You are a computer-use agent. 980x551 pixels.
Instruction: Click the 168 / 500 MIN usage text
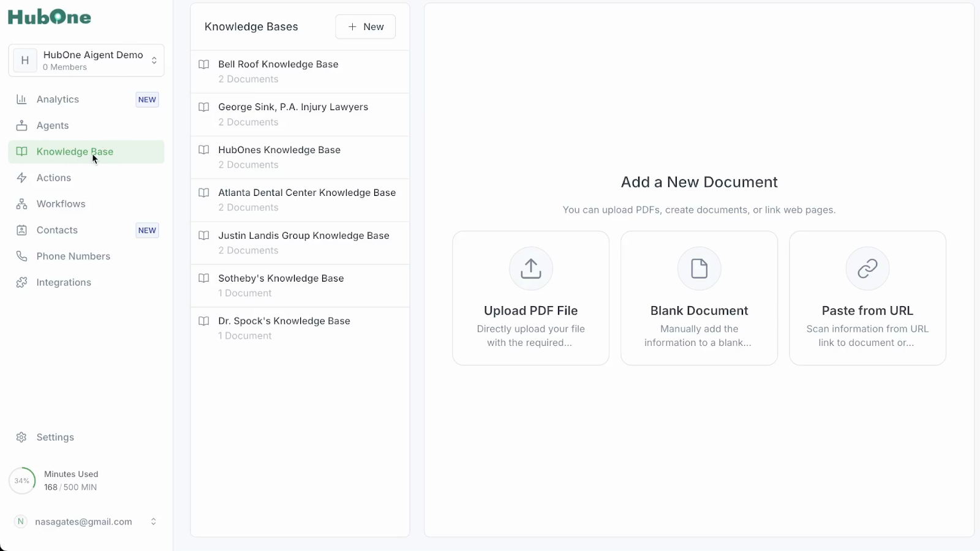[70, 487]
